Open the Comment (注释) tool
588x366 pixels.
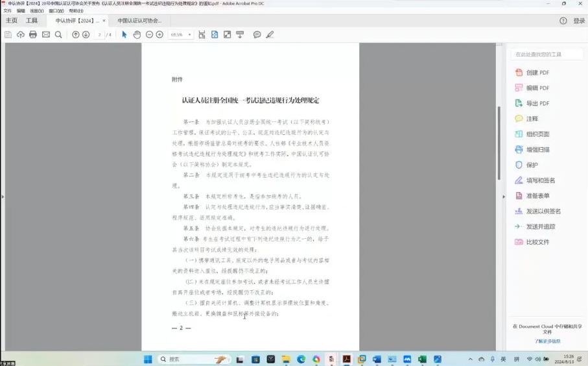point(526,119)
